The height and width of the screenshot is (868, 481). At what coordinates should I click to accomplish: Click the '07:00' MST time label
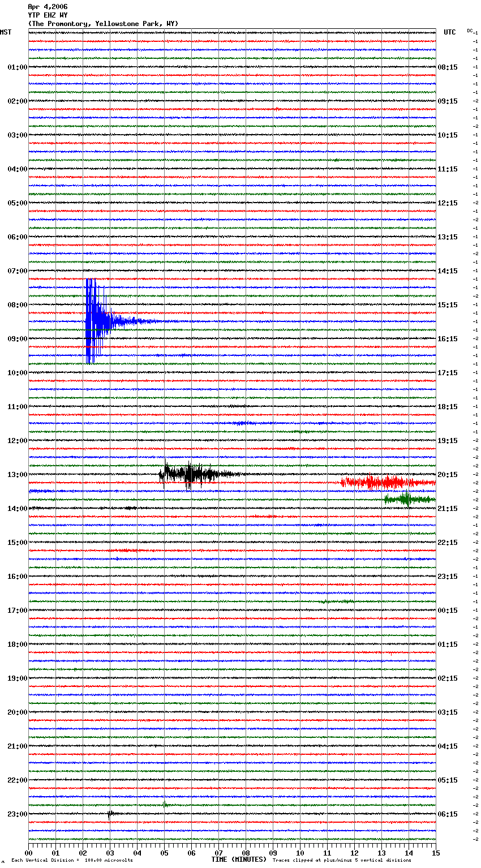coord(18,271)
